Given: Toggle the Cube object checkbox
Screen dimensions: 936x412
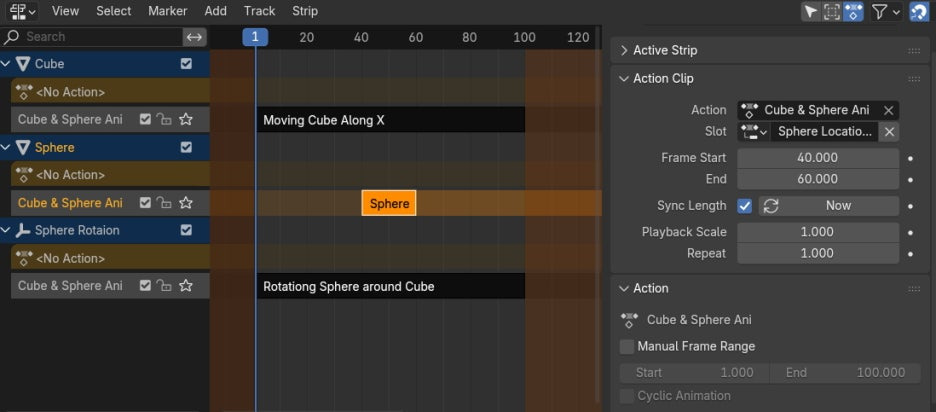Looking at the screenshot, I should 186,64.
